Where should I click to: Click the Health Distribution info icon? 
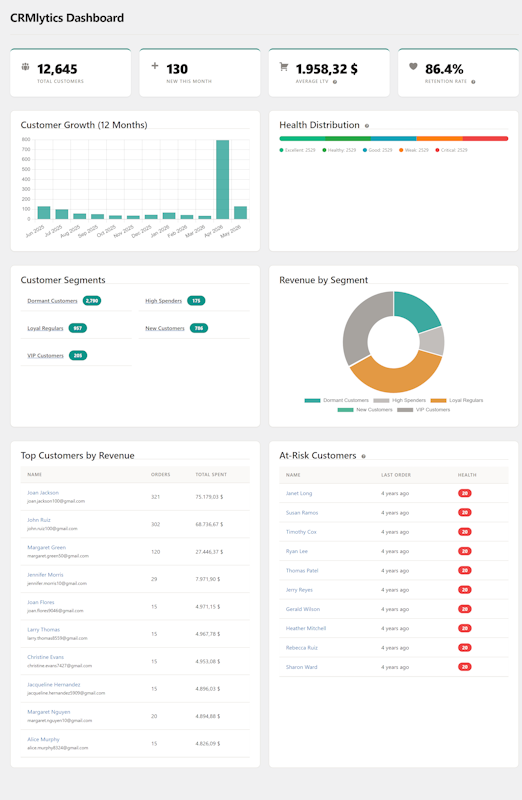[x=367, y=126]
